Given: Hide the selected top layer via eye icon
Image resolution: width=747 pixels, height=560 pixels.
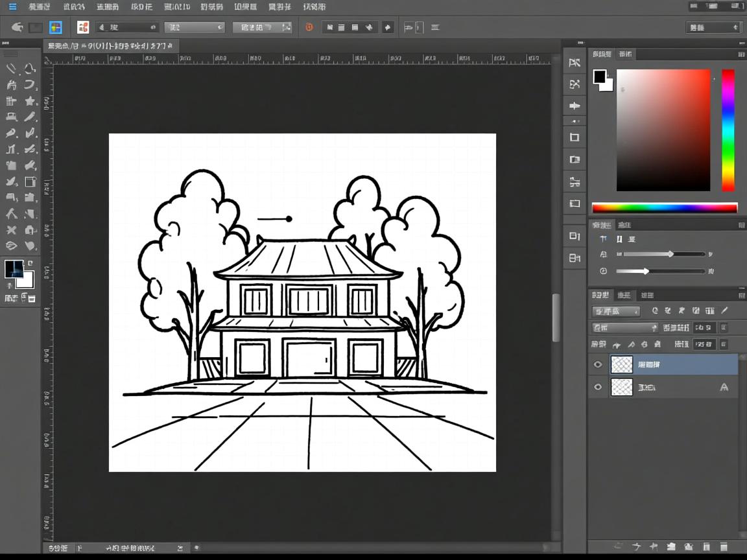Looking at the screenshot, I should click(x=598, y=365).
